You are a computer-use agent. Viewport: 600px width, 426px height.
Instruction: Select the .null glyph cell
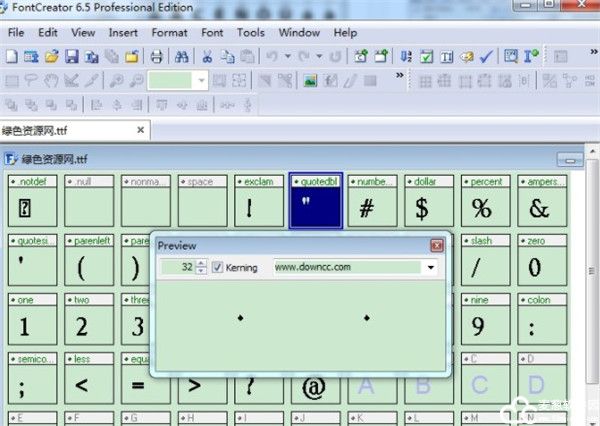pos(89,201)
